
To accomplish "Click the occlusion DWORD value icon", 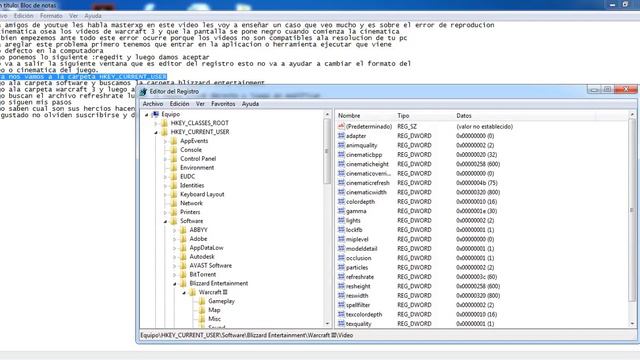I will coord(341,258).
